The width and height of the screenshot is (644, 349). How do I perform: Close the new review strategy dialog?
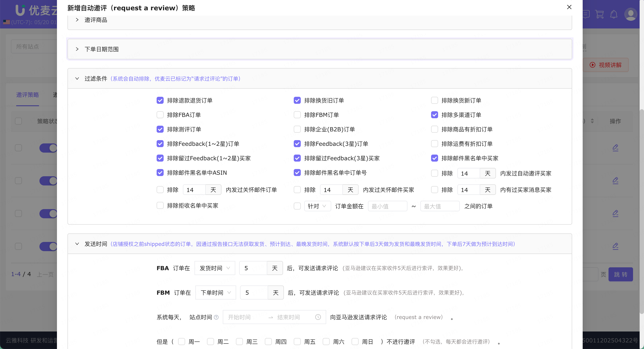pos(569,7)
